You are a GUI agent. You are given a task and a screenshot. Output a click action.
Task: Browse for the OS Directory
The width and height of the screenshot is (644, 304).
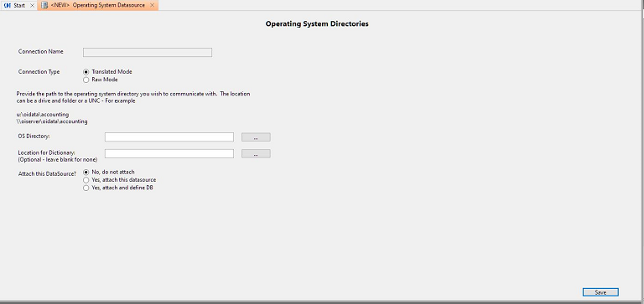(x=256, y=137)
